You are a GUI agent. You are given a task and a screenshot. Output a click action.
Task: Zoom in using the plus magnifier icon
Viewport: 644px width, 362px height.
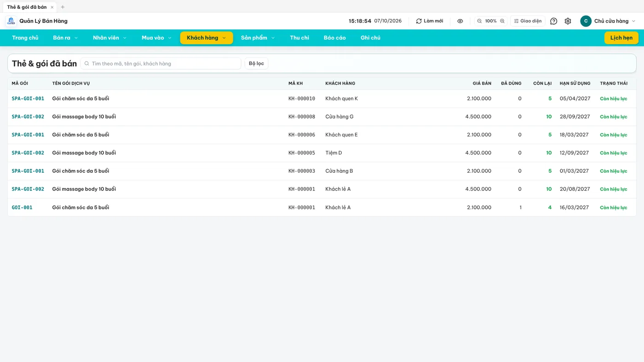502,21
